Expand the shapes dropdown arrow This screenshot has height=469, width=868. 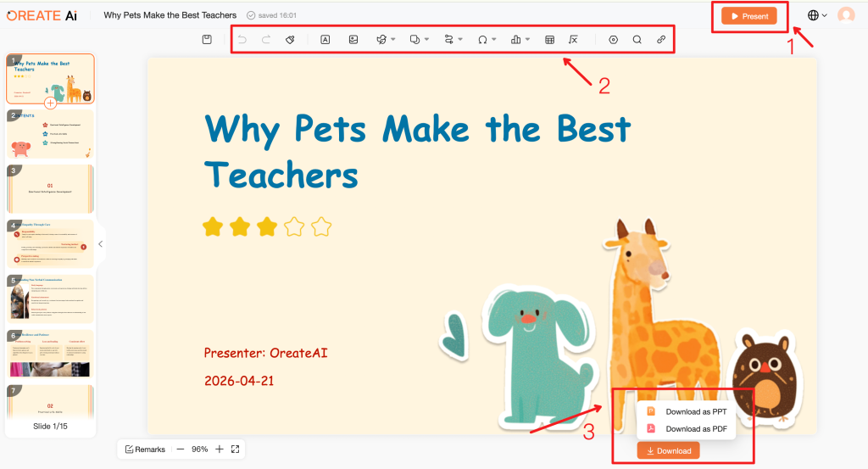point(427,39)
